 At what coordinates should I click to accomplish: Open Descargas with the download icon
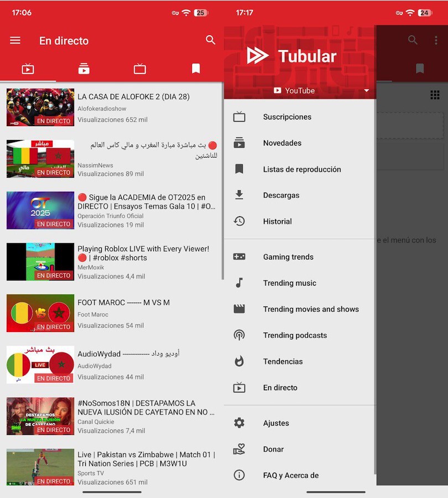click(x=240, y=195)
